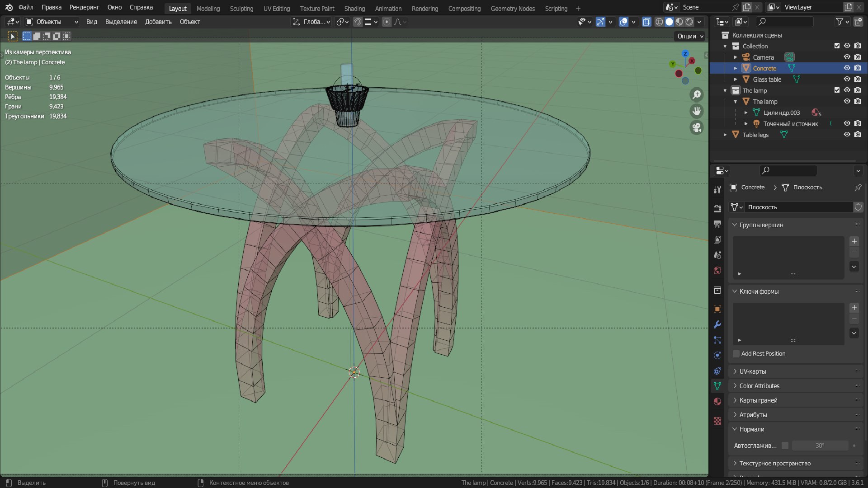Open the Опции dropdown
The width and height of the screenshot is (868, 488).
pyautogui.click(x=690, y=36)
